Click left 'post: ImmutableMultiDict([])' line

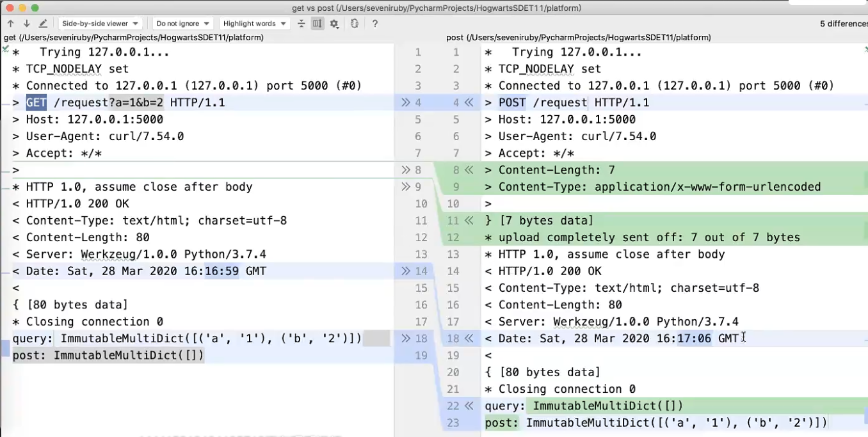(108, 355)
